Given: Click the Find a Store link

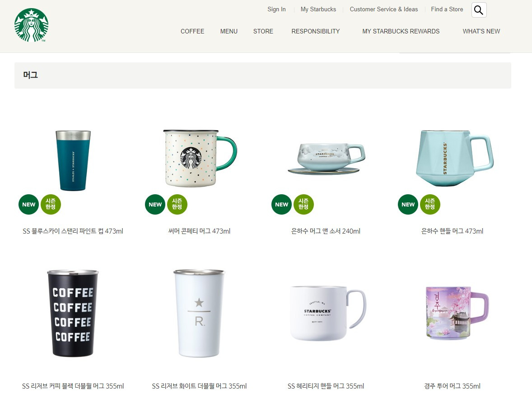Looking at the screenshot, I should pos(447,9).
